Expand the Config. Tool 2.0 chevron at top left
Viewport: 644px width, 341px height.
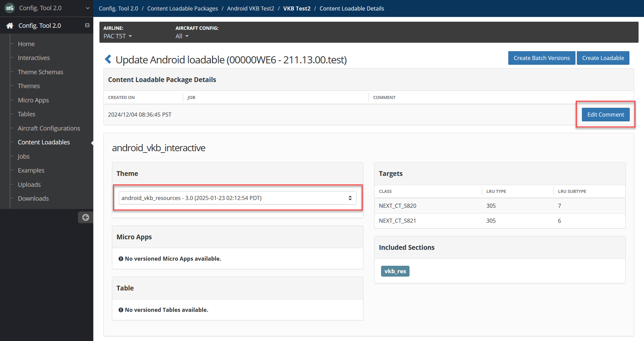(x=88, y=7)
